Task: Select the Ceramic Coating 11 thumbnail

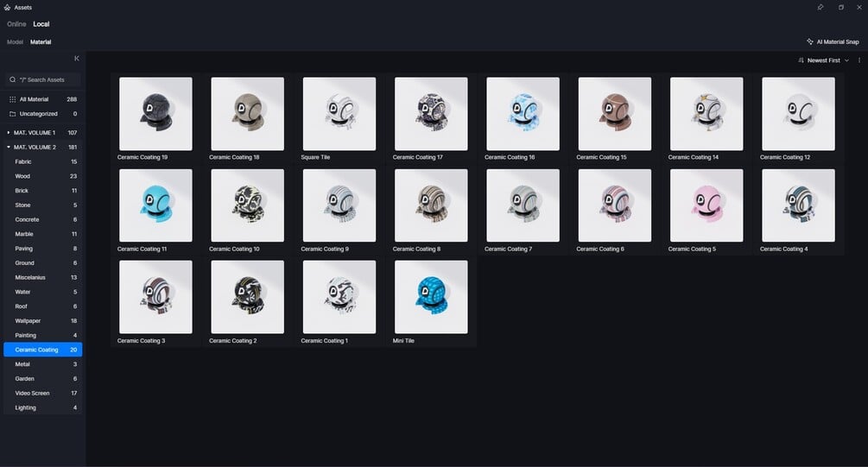Action: click(155, 205)
